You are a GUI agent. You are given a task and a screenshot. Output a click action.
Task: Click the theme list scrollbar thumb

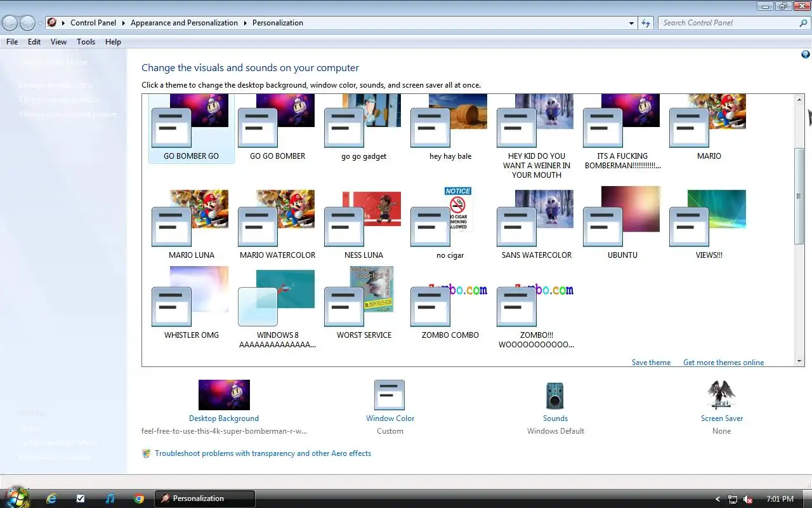tap(799, 196)
